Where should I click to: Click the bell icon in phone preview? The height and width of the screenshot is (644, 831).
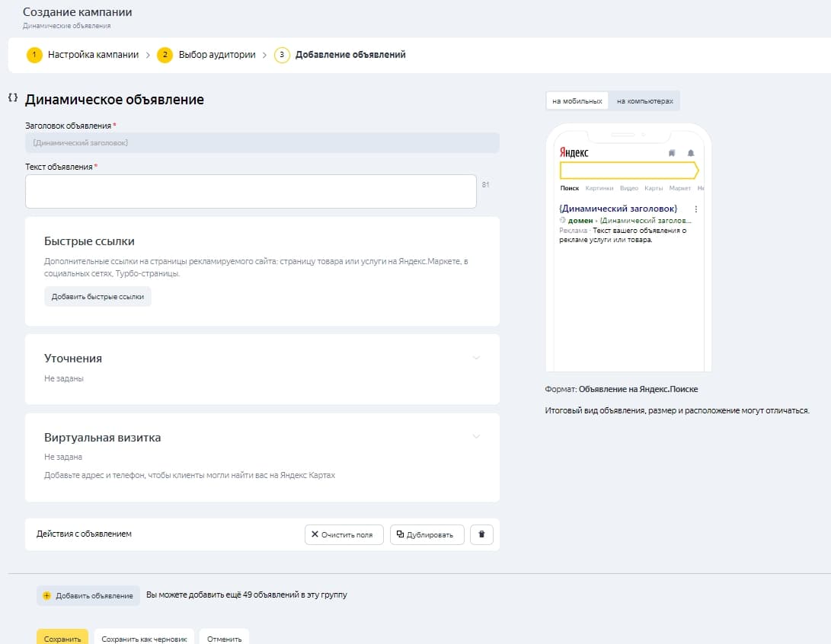coord(691,153)
